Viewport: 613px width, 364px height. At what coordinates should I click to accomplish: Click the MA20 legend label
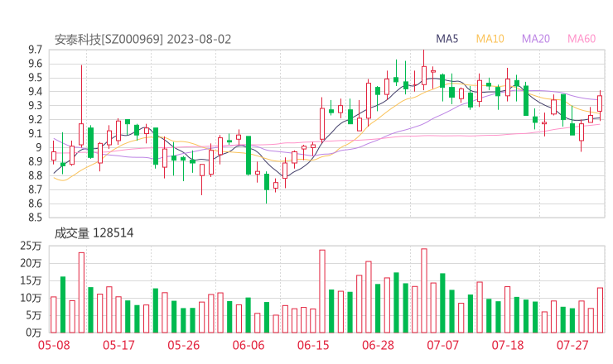coord(536,39)
